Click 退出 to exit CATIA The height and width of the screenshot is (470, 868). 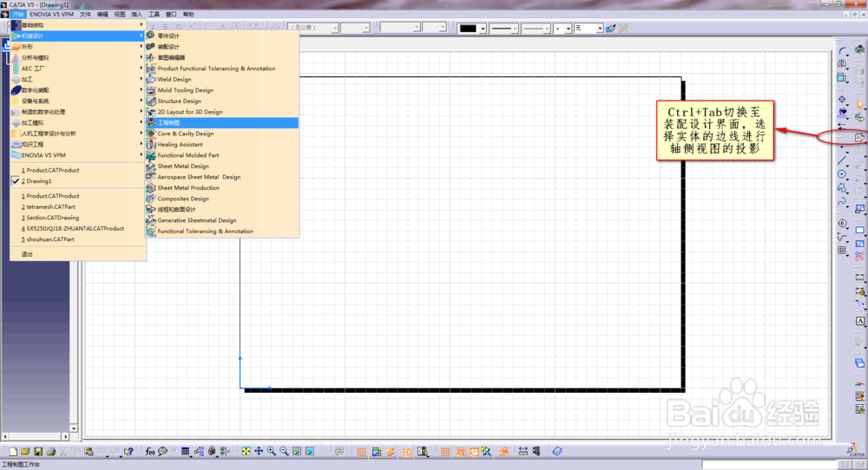[77, 254]
